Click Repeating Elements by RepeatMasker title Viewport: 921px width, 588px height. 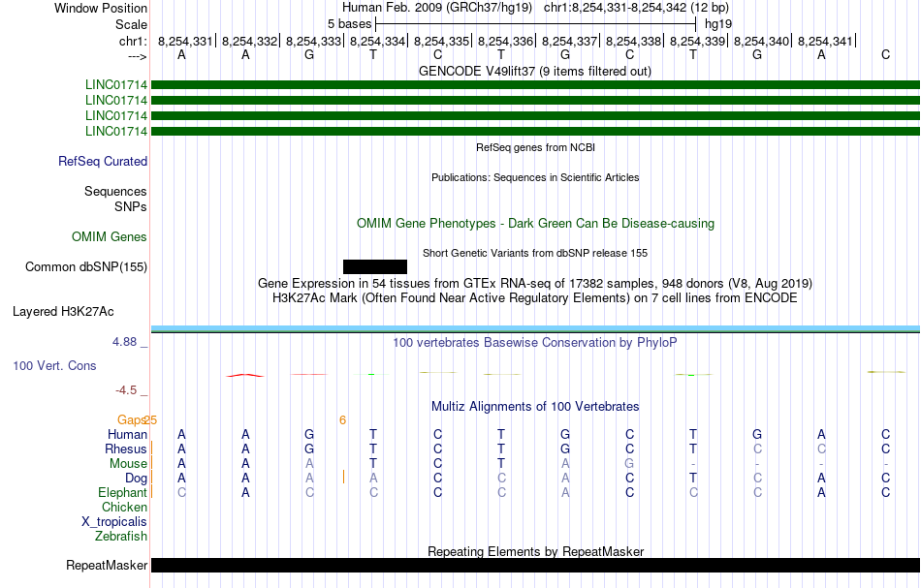[x=536, y=552]
